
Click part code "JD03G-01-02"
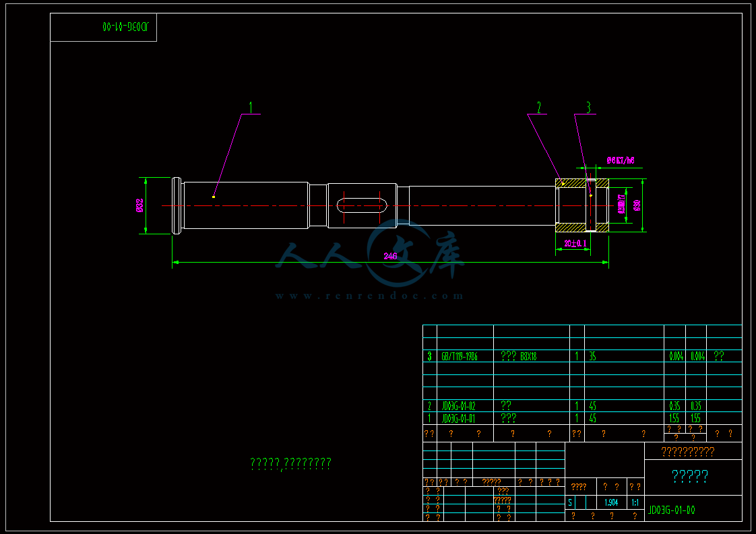point(458,406)
